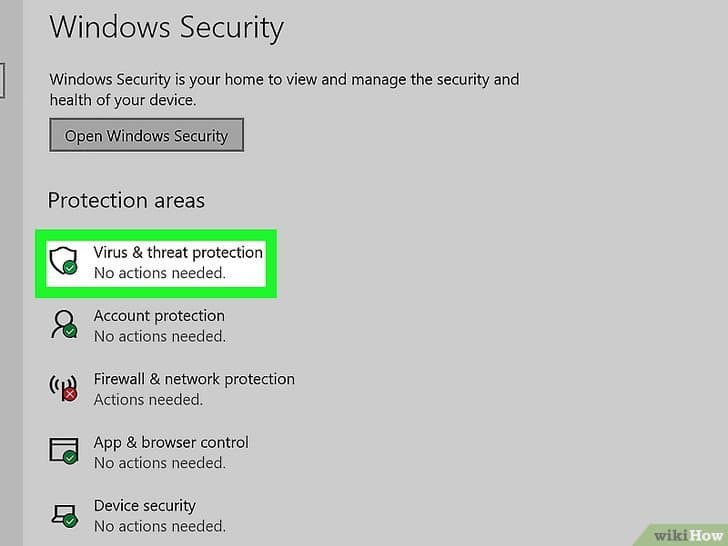Viewport: 728px width, 546px height.
Task: Click the Virus & threat protection shield icon
Action: click(x=64, y=260)
